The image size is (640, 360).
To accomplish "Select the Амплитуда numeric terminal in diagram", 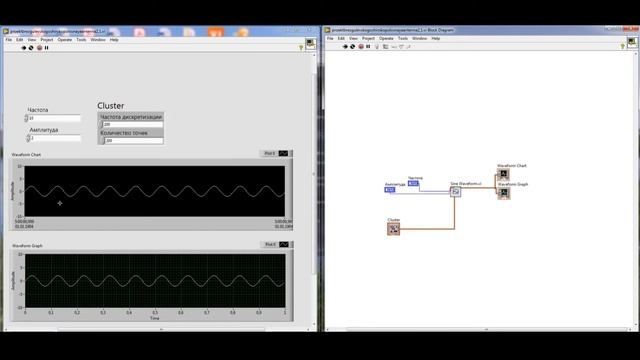I will (390, 190).
